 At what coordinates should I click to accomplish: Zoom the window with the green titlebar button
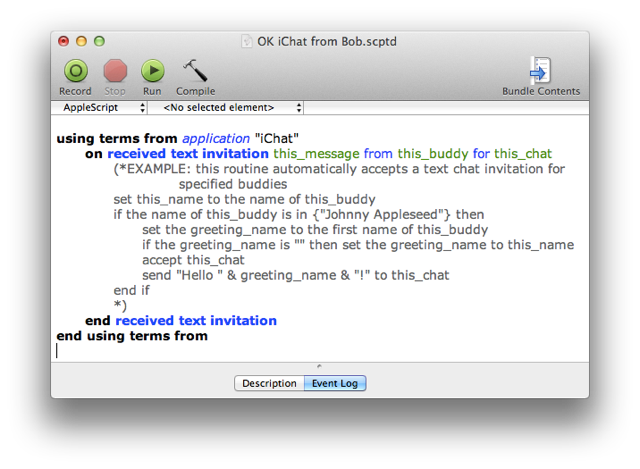[98, 41]
